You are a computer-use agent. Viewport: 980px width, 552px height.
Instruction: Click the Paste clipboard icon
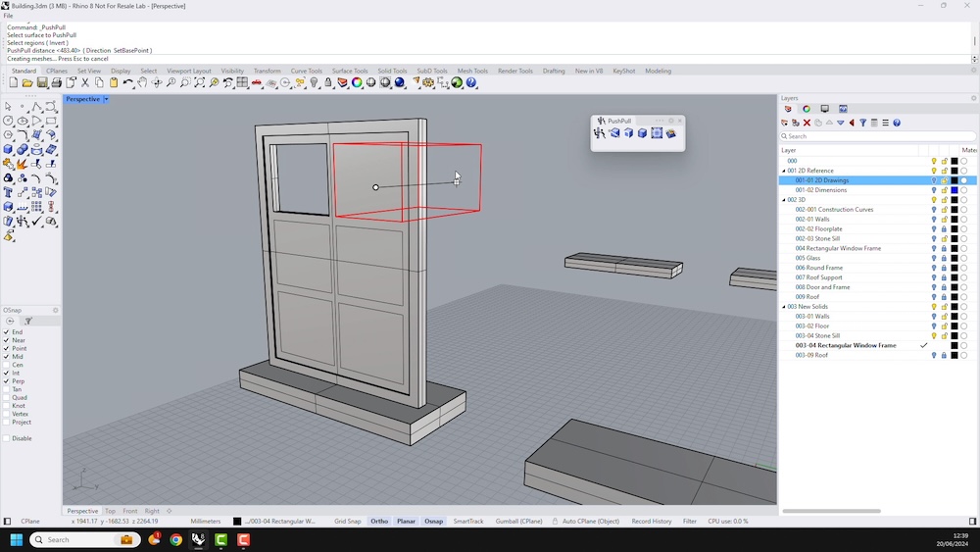(x=113, y=82)
